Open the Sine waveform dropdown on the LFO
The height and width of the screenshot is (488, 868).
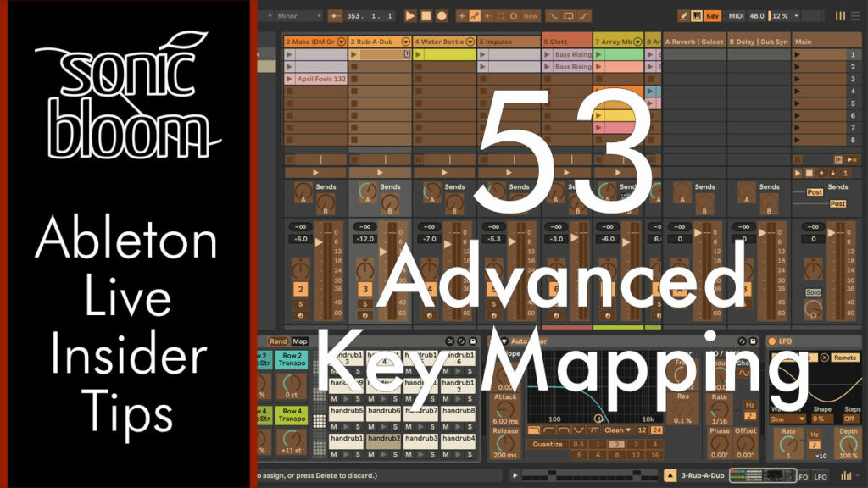[x=787, y=419]
